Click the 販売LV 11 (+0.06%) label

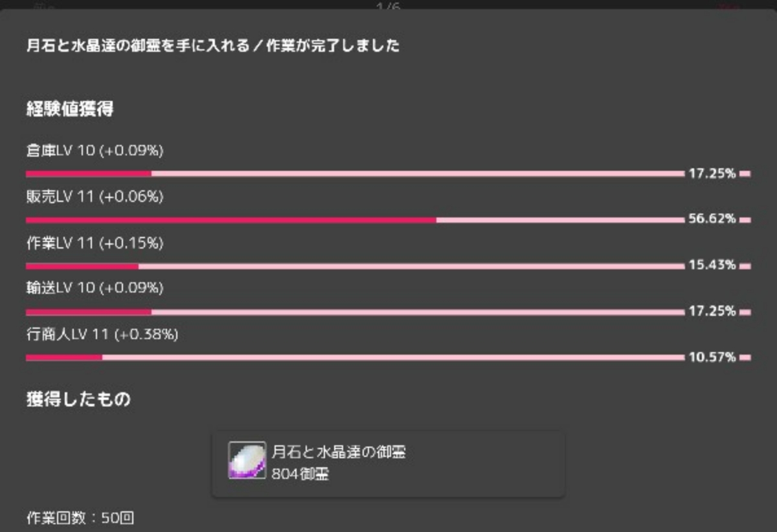(95, 197)
